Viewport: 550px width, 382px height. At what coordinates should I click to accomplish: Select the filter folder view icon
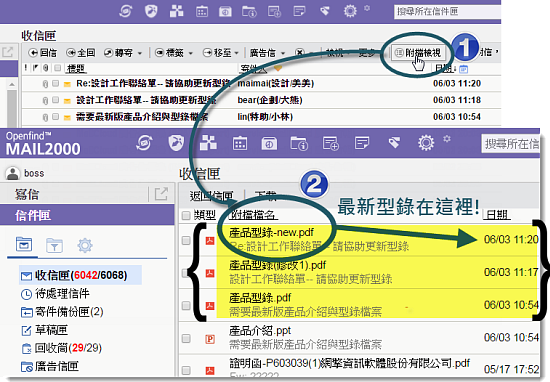pyautogui.click(x=54, y=245)
